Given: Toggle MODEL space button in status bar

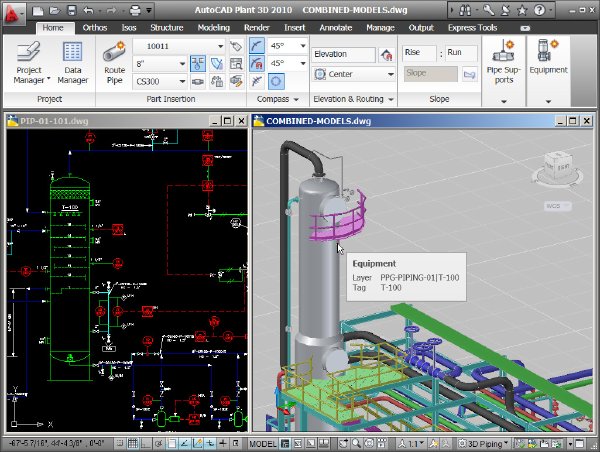Looking at the screenshot, I should [x=262, y=444].
